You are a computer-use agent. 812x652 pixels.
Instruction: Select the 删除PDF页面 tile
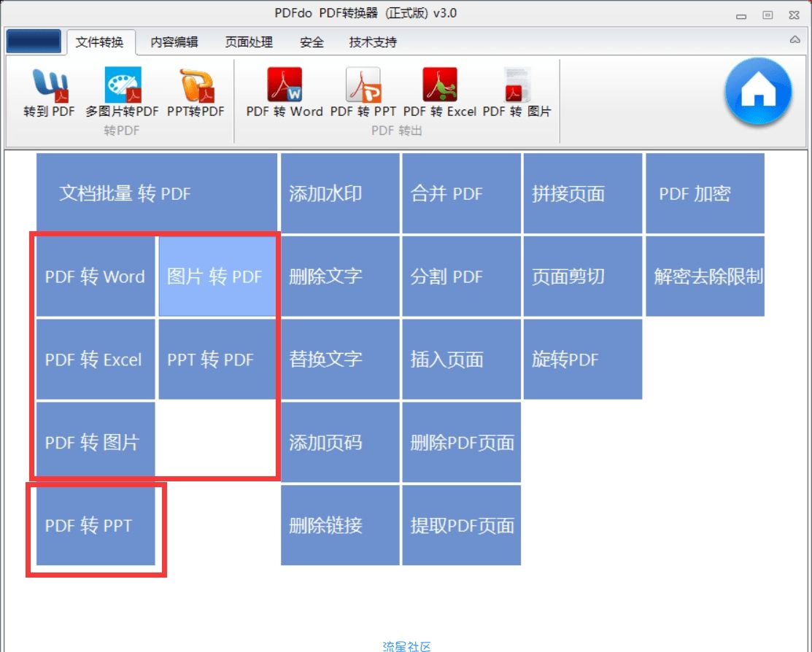pos(461,442)
